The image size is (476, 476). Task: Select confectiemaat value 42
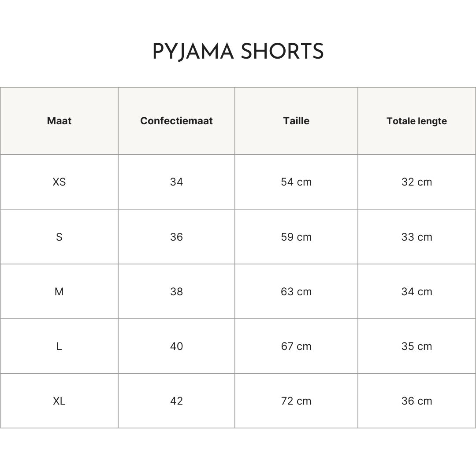pyautogui.click(x=176, y=401)
